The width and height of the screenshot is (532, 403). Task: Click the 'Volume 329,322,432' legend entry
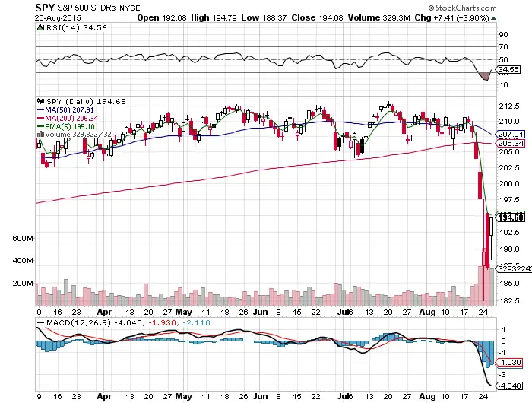tap(78, 134)
